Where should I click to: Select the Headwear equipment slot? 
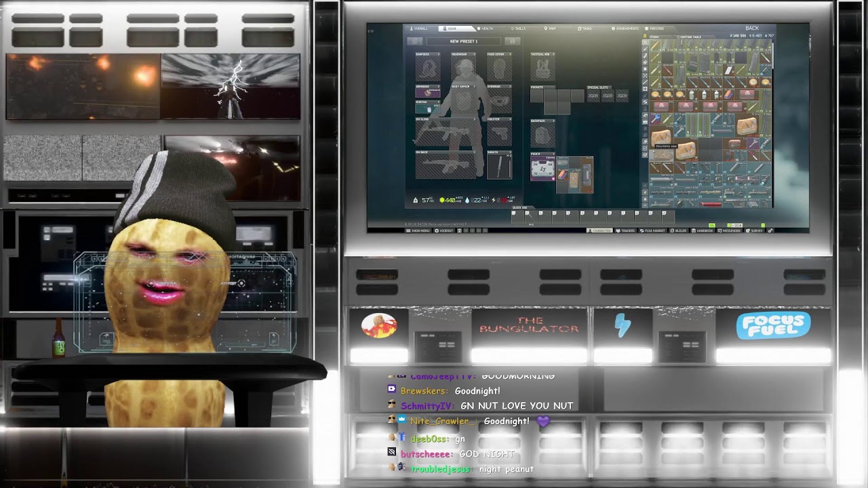pos(464,68)
